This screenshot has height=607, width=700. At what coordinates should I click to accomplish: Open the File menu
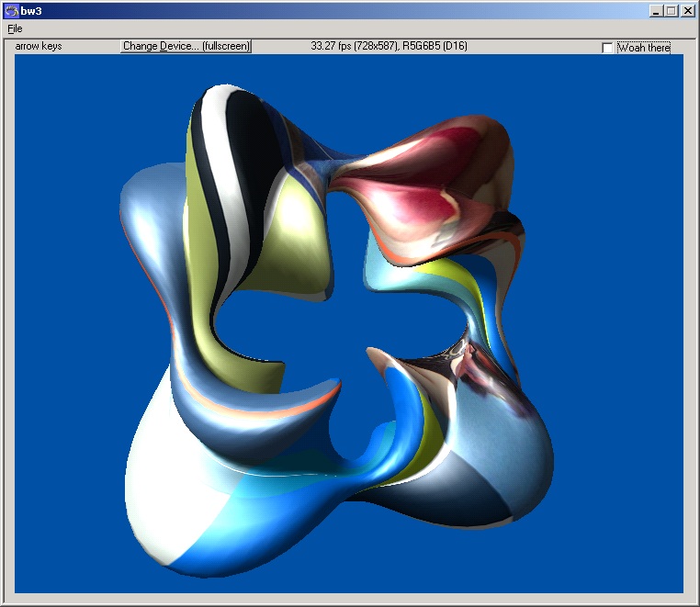point(15,28)
